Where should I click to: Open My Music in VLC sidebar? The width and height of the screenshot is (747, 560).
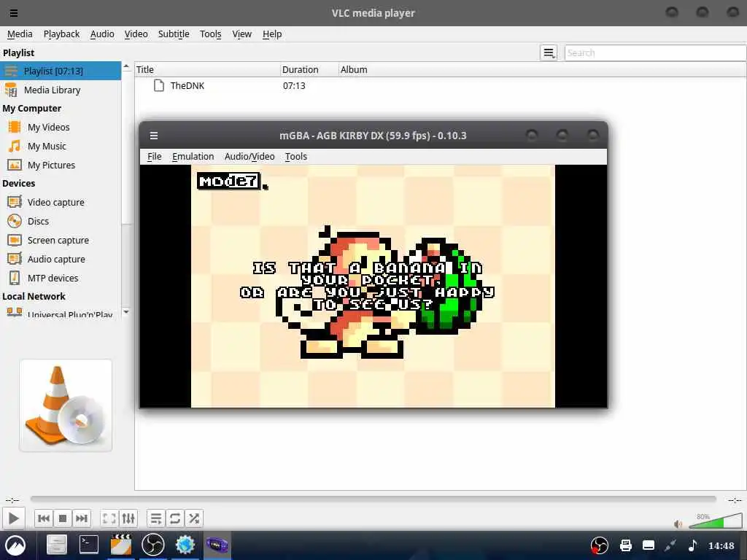61,146
